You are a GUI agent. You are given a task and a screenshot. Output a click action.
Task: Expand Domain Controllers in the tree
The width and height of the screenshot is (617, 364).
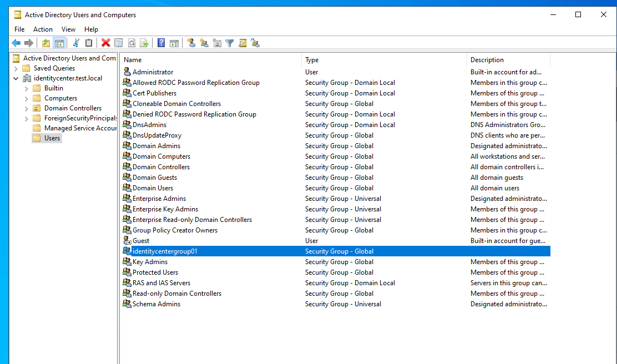(27, 109)
